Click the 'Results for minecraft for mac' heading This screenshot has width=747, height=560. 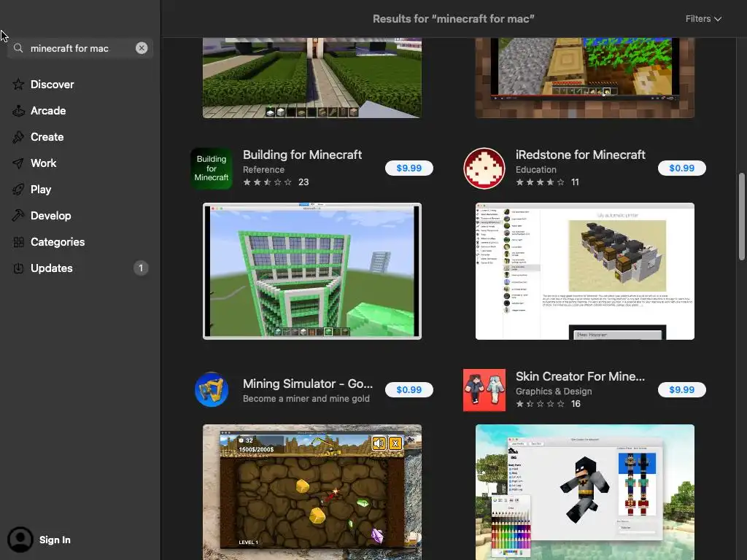[454, 18]
